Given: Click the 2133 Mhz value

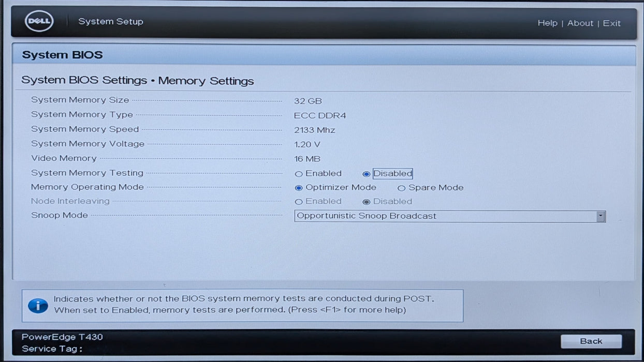Looking at the screenshot, I should pos(315,130).
